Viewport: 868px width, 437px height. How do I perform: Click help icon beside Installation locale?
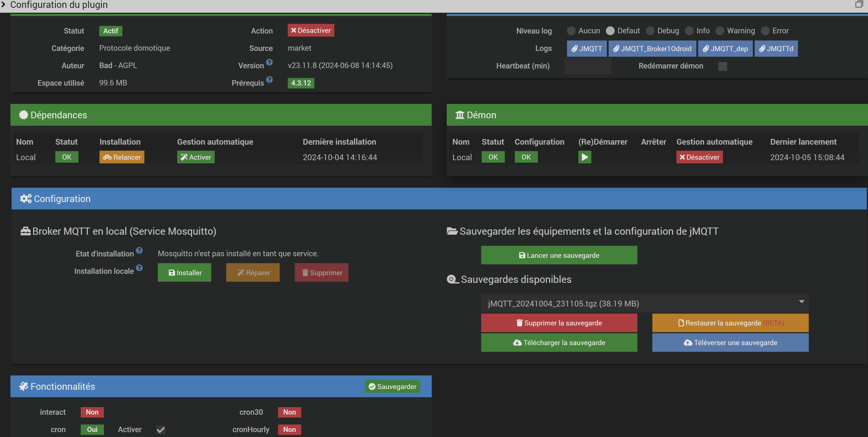coord(139,268)
